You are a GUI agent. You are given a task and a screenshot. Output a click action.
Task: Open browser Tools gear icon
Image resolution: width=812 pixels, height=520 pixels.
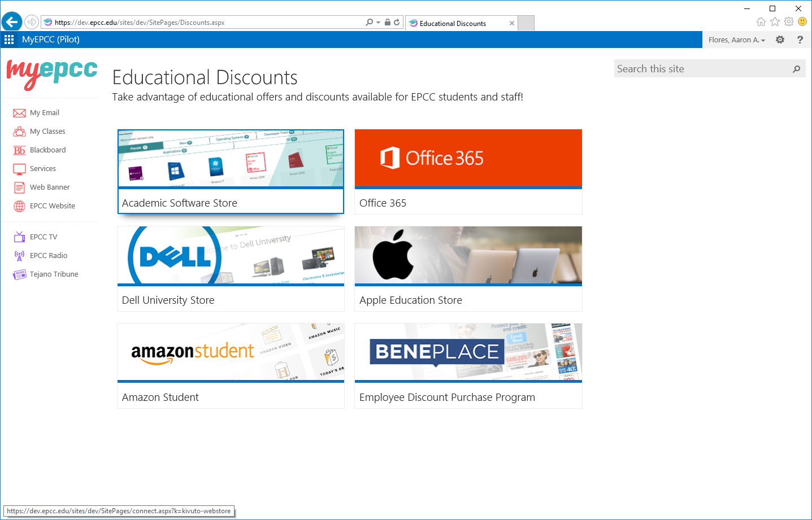(x=789, y=22)
